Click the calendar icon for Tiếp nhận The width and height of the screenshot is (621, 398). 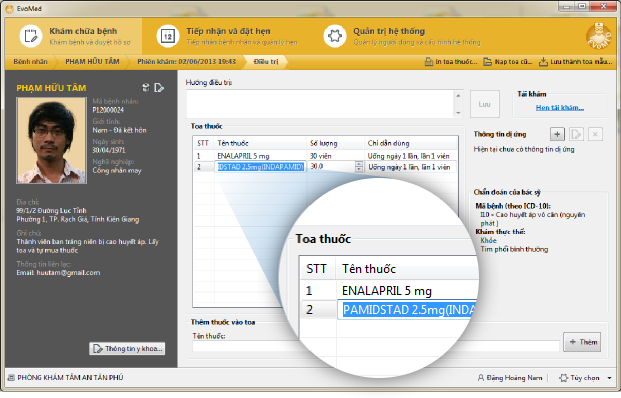[168, 36]
